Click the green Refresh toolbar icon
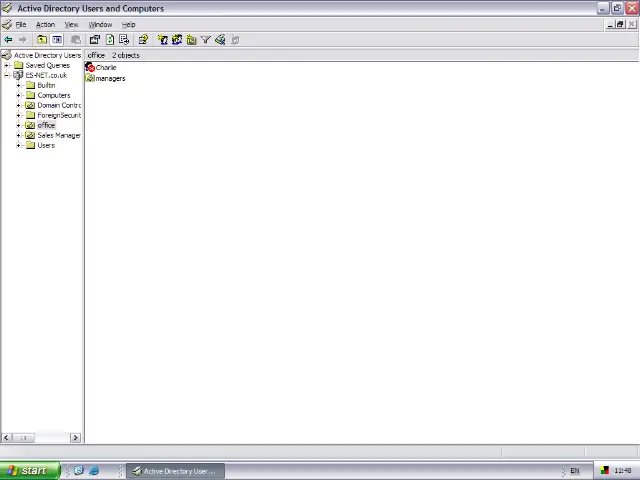 [110, 40]
